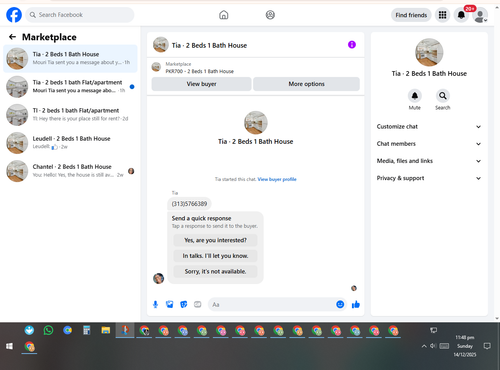
Task: Click Tia's avatar beside the quick responses
Action: pyautogui.click(x=159, y=278)
